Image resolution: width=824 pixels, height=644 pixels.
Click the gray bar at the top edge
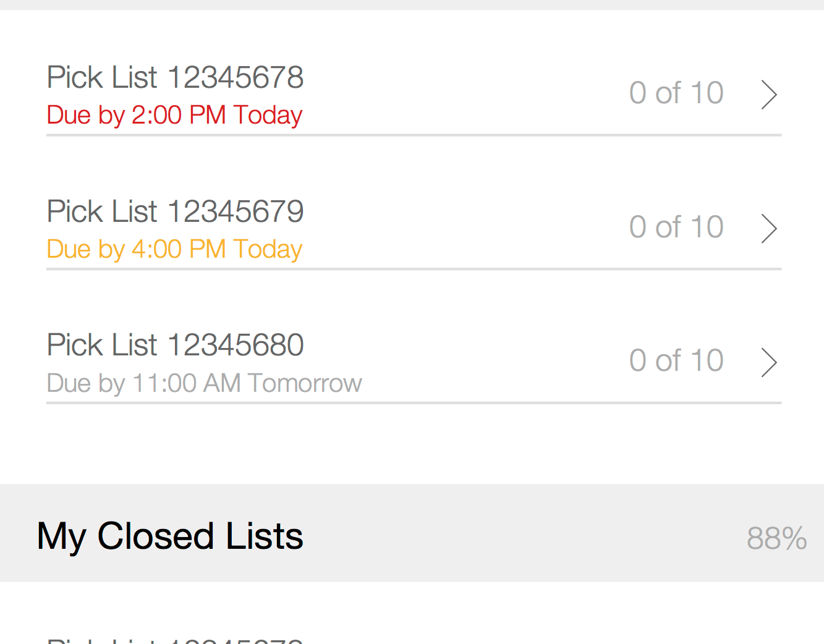[412, 5]
